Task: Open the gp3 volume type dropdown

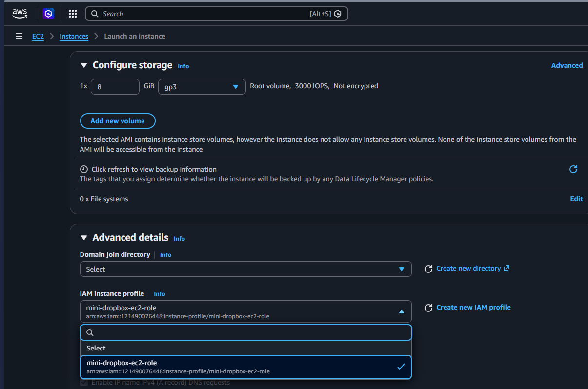Action: click(x=202, y=87)
